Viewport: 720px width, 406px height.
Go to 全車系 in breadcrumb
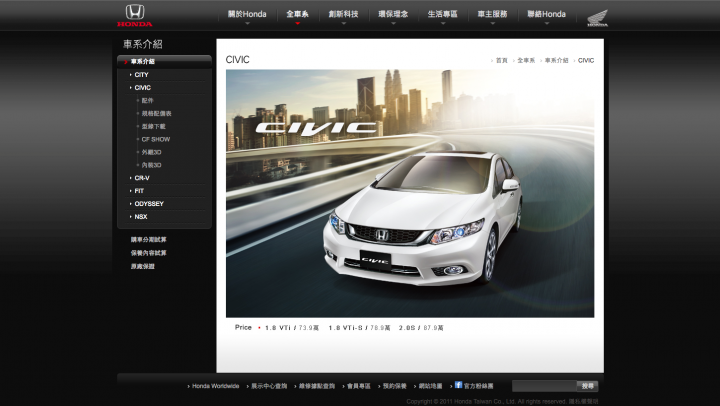click(x=526, y=61)
